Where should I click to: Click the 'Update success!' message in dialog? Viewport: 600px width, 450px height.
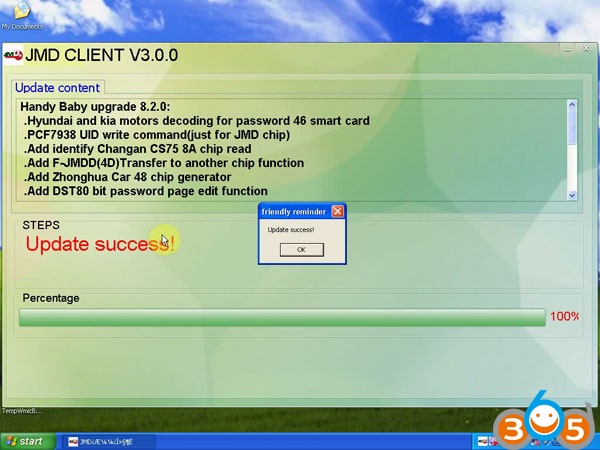291,230
